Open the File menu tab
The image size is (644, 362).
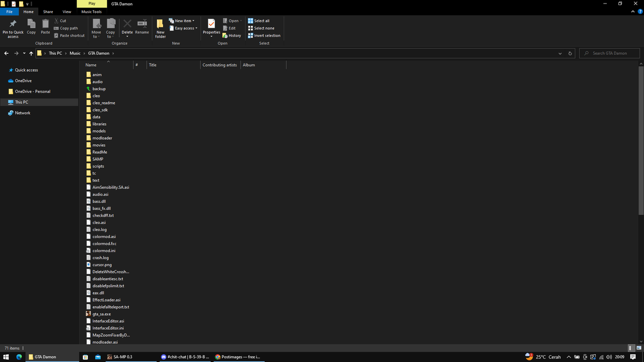[x=9, y=12]
